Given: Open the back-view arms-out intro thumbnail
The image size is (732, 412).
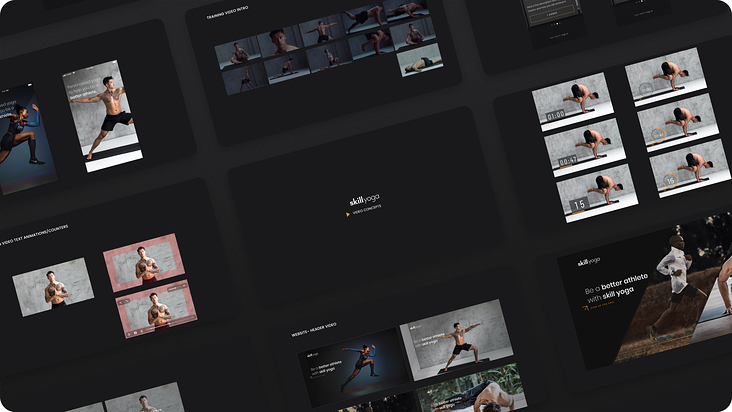Looking at the screenshot, I should pos(321,31).
